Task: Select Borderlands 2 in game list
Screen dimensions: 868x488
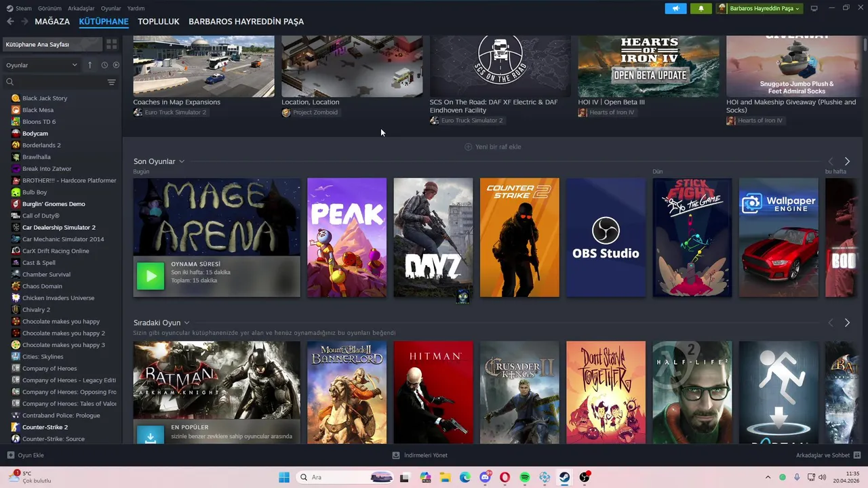Action: click(x=41, y=145)
